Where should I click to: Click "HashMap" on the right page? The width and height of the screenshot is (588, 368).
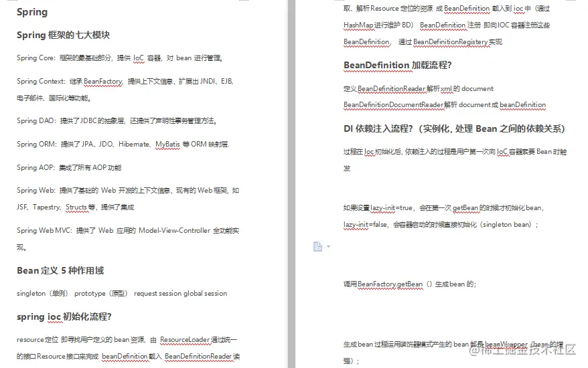click(x=358, y=25)
